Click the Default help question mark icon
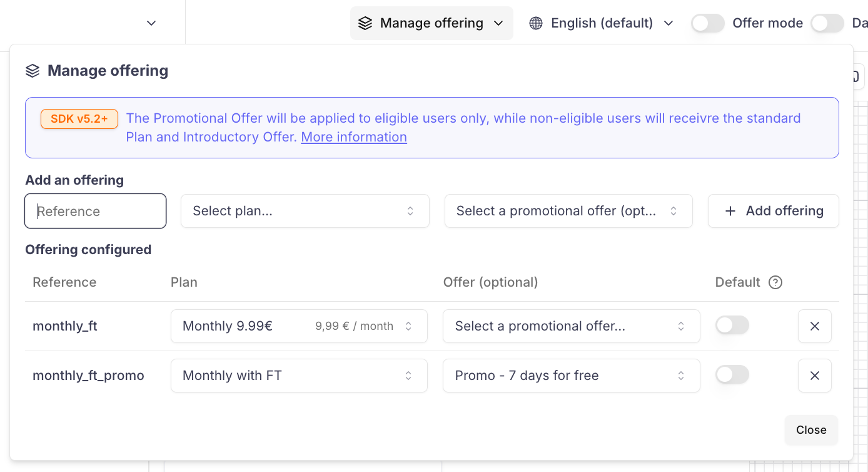Viewport: 868px width, 472px height. pos(775,282)
